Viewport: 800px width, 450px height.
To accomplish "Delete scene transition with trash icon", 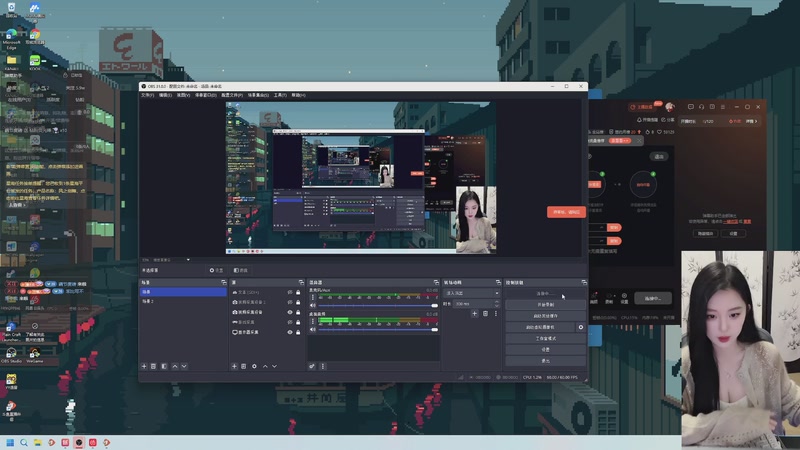I will click(485, 314).
